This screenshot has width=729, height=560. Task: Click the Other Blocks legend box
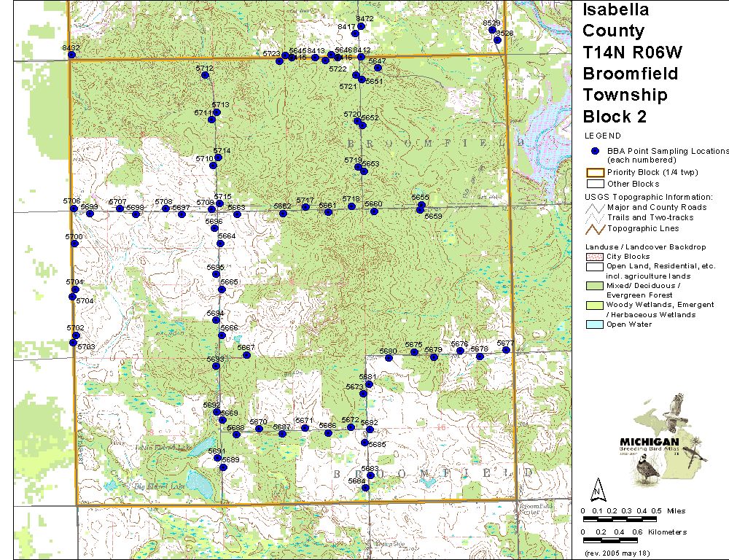pos(595,184)
